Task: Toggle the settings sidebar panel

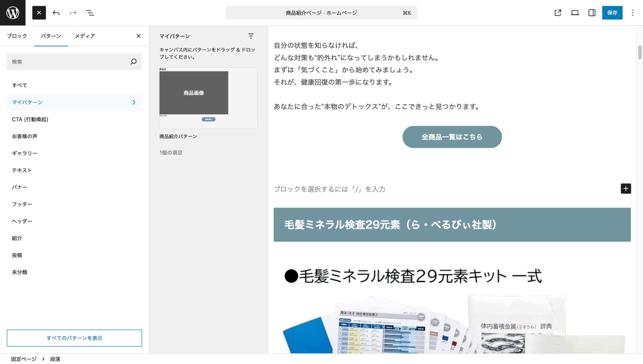Action: pyautogui.click(x=592, y=13)
